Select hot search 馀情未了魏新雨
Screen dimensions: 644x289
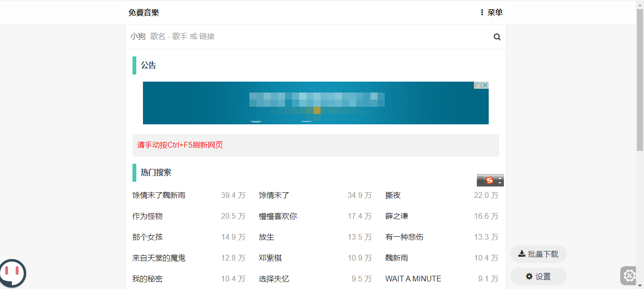[x=159, y=195]
